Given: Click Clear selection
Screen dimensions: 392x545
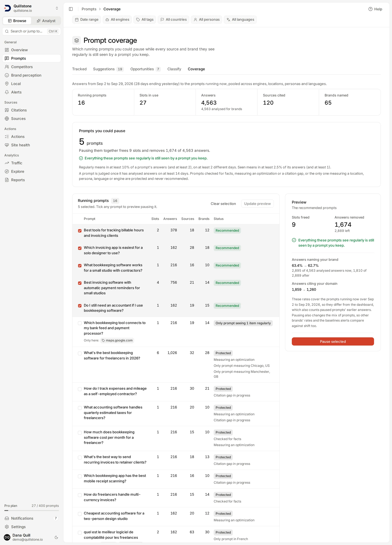Looking at the screenshot, I should click(x=223, y=204).
